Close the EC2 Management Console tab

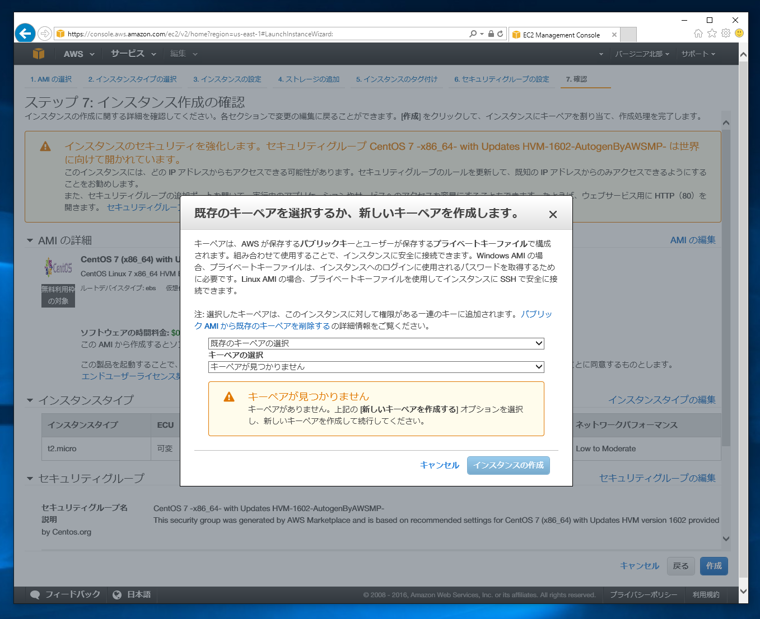click(x=614, y=35)
